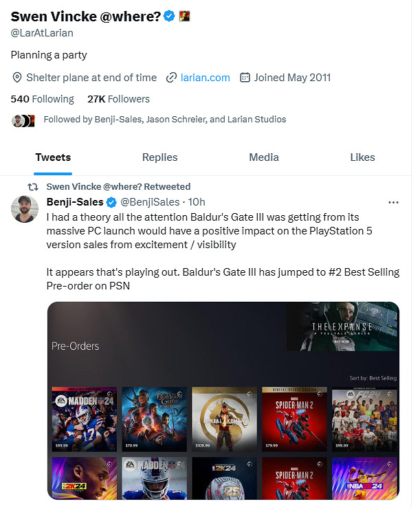
Task: Click Benji-Sales verified badge in tweet
Action: (x=111, y=202)
